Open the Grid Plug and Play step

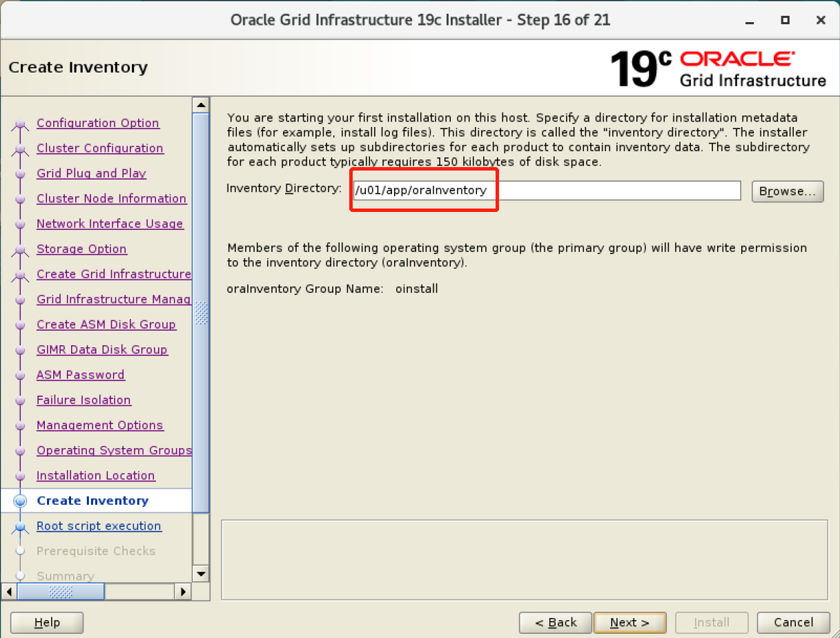pyautogui.click(x=91, y=173)
